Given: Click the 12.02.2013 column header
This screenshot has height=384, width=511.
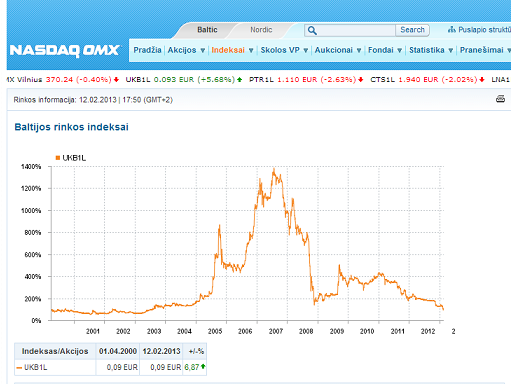Looking at the screenshot, I should 161,351.
